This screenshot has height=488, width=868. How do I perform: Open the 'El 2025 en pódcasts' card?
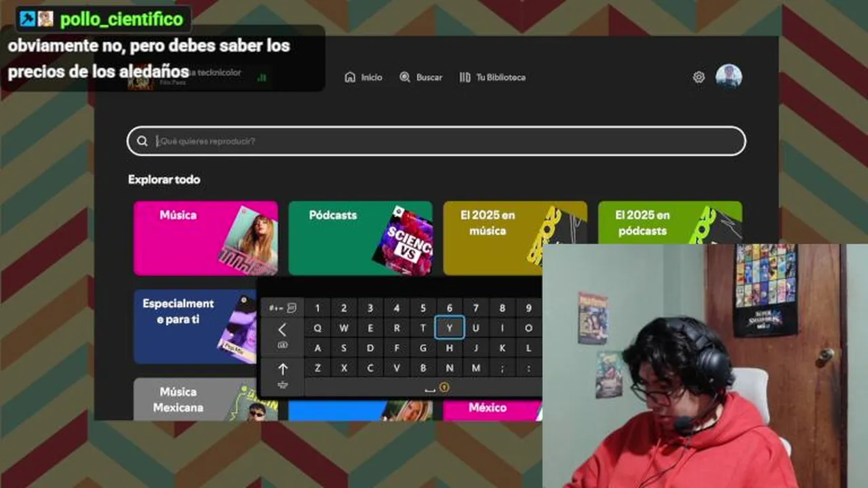pos(670,222)
